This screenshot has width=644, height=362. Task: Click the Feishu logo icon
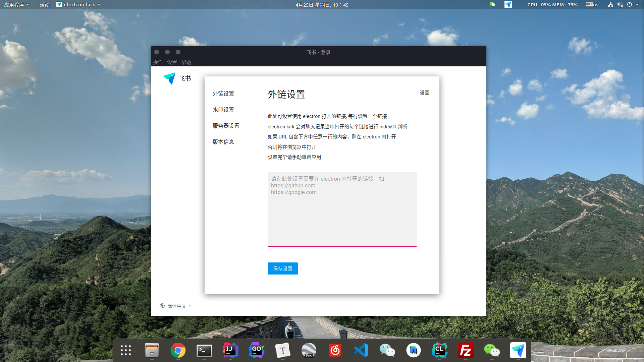(x=170, y=78)
